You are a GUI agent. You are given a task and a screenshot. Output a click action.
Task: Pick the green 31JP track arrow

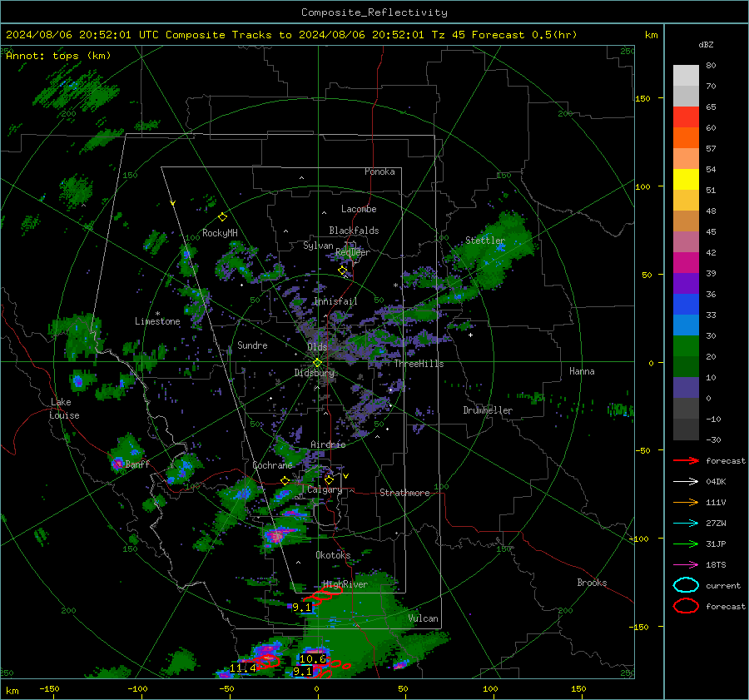686,544
